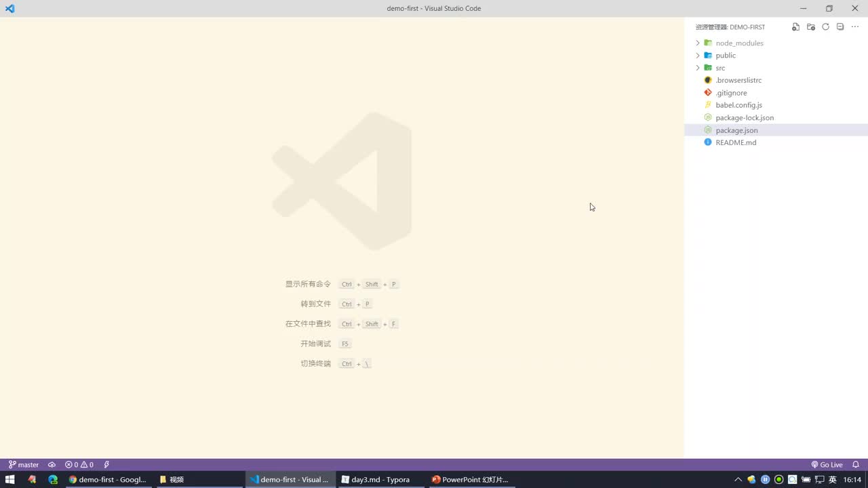
Task: Click the node_modules folder icon
Action: click(708, 43)
